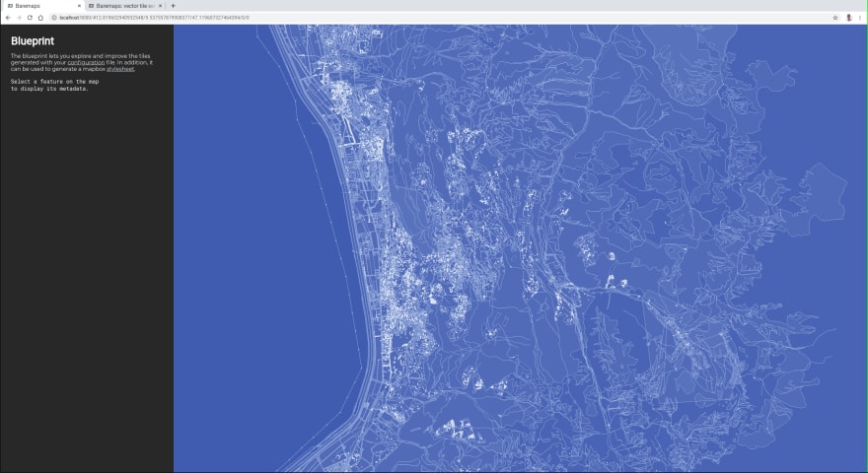Open the mapbox stylesheet link
Screen dimensions: 868x473
tap(120, 69)
